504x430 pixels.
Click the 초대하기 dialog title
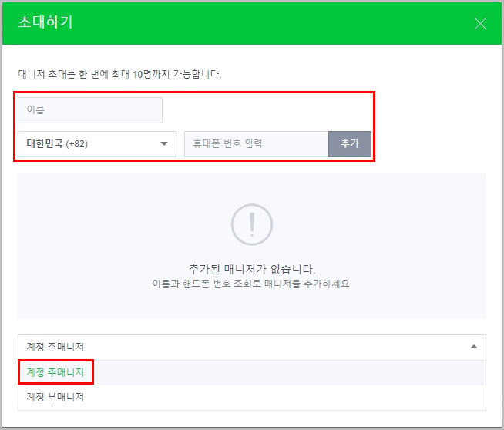[x=45, y=22]
